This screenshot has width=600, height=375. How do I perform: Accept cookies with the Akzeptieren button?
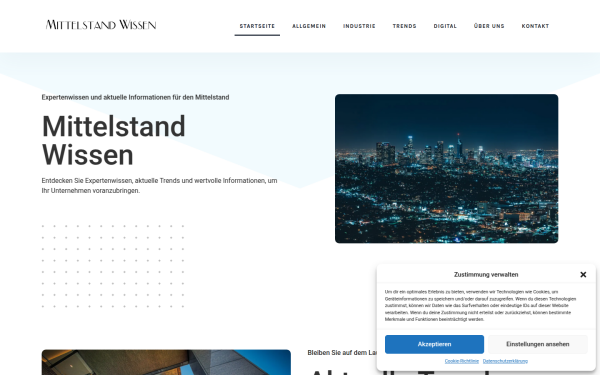coord(434,344)
